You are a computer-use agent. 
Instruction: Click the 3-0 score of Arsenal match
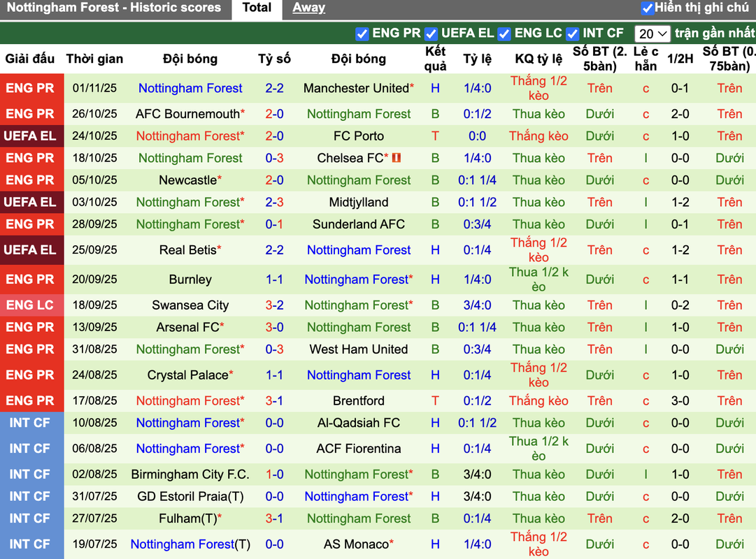click(x=274, y=327)
